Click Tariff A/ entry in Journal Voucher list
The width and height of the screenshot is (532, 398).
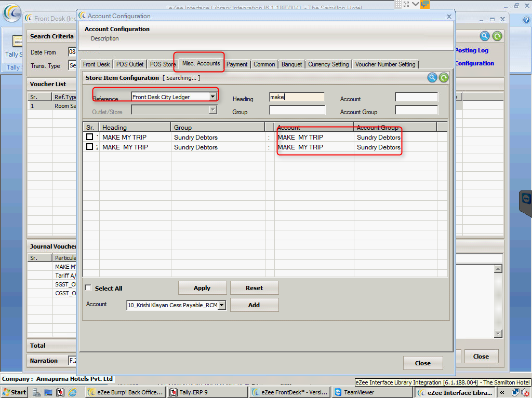point(65,276)
